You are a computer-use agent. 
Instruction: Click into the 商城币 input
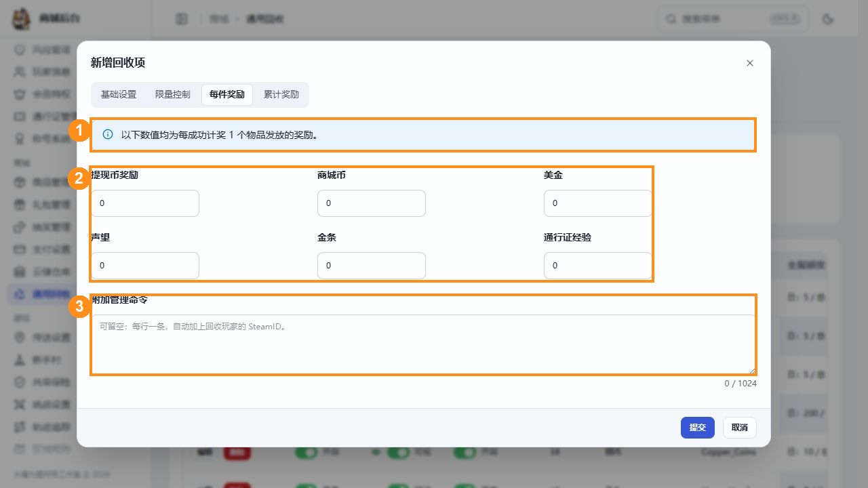372,203
